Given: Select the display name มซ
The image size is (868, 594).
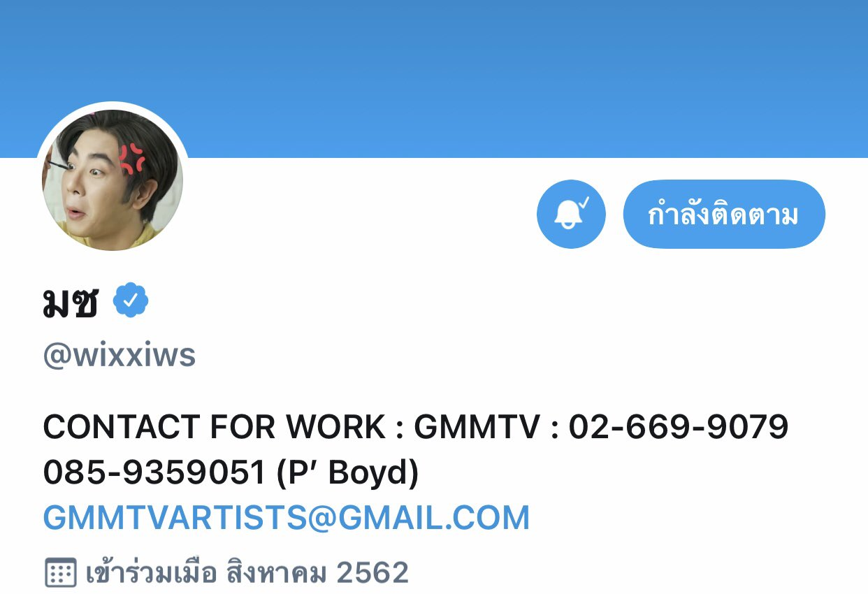Looking at the screenshot, I should pyautogui.click(x=71, y=302).
